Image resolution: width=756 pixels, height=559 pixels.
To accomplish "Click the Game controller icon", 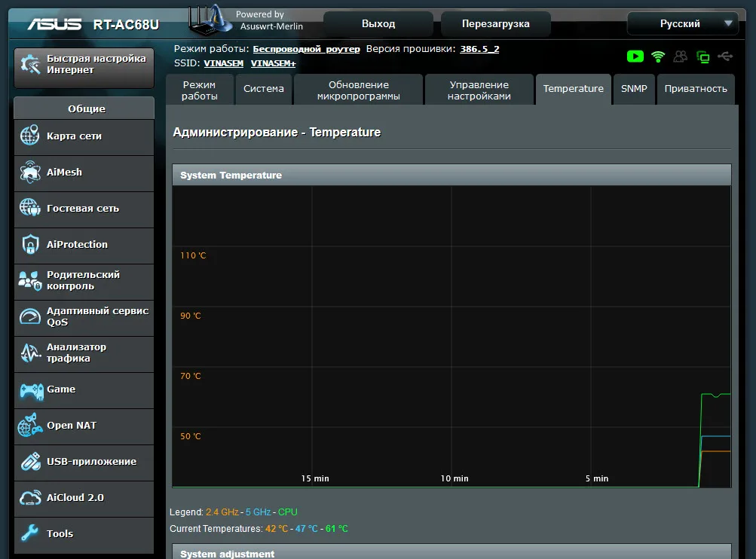I will [x=32, y=390].
